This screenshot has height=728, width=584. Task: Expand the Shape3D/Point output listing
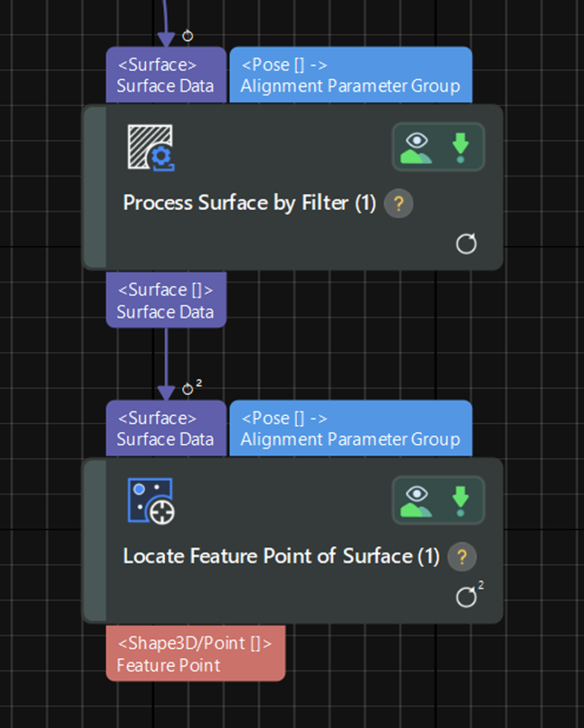coord(195,643)
